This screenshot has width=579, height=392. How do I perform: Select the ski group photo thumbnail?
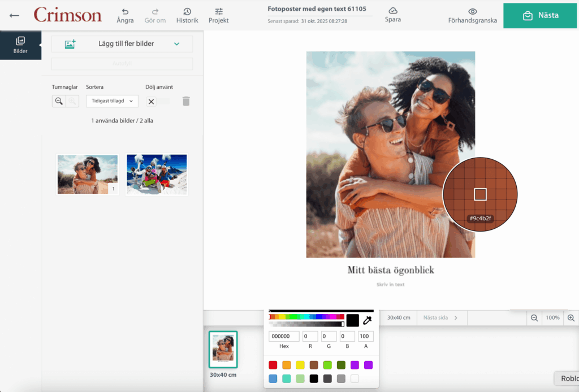click(x=157, y=174)
